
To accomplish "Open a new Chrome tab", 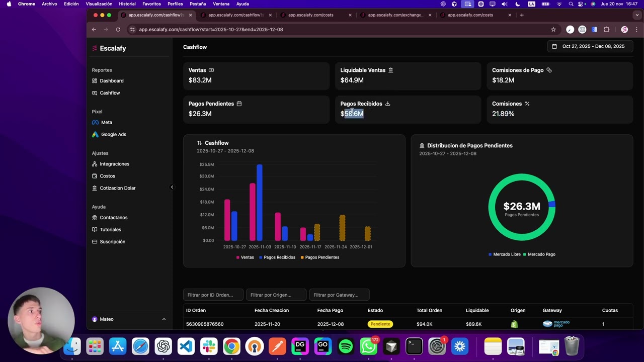I will (x=522, y=15).
